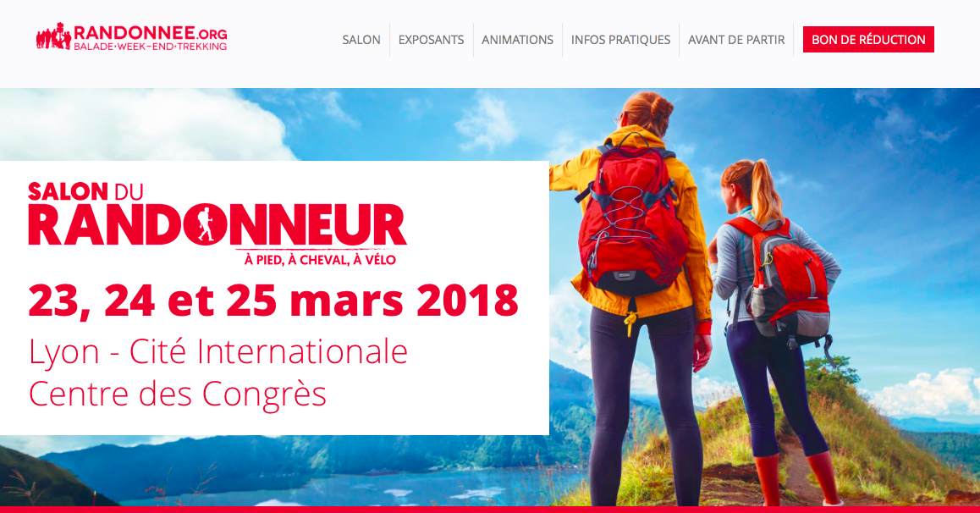Click the hiker in yellow jacket
Screen dimensions: 980x513
tap(637, 294)
